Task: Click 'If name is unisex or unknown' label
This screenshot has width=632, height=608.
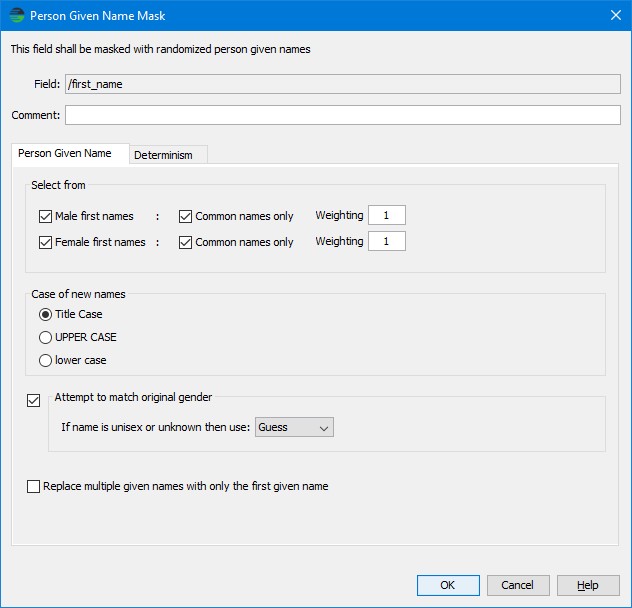Action: click(156, 427)
